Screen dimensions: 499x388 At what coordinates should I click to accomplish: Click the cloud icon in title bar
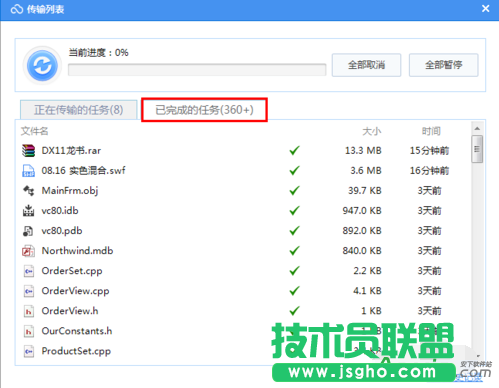click(16, 9)
